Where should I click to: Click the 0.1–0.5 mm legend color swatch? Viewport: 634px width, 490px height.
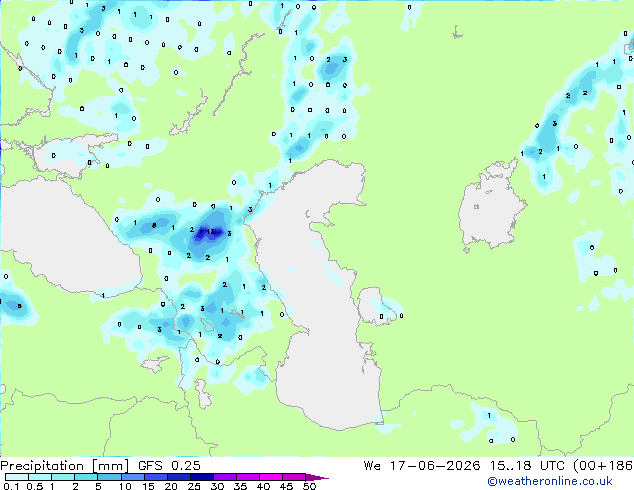[17, 477]
